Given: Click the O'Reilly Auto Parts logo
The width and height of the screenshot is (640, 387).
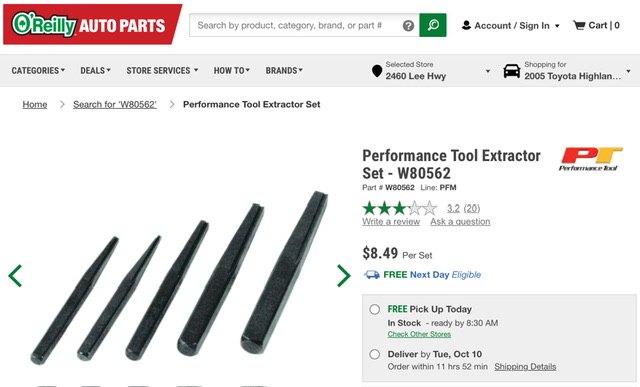Looking at the screenshot, I should (x=92, y=24).
